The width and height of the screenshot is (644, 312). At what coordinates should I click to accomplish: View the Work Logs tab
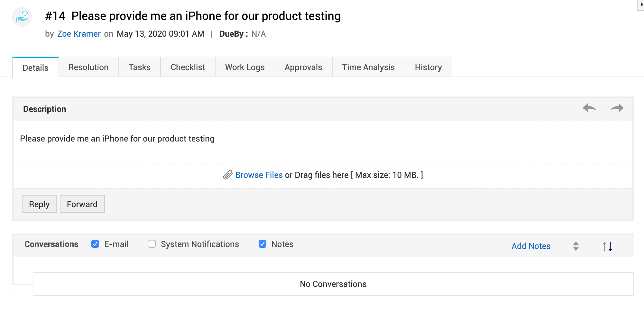(245, 67)
